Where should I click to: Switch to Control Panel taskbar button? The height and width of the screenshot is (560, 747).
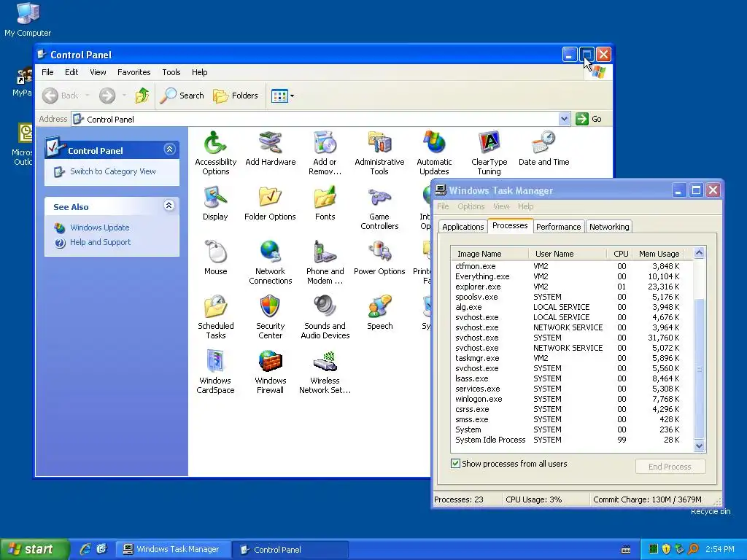point(290,550)
